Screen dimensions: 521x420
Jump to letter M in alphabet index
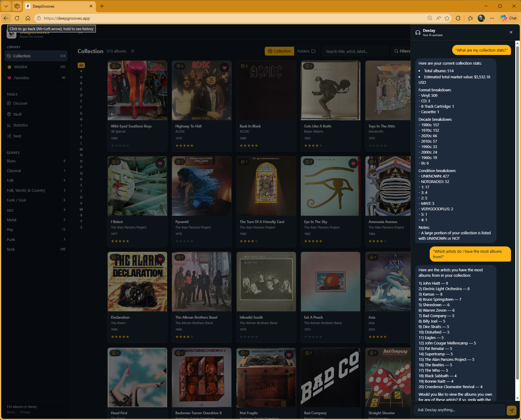(x=81, y=149)
